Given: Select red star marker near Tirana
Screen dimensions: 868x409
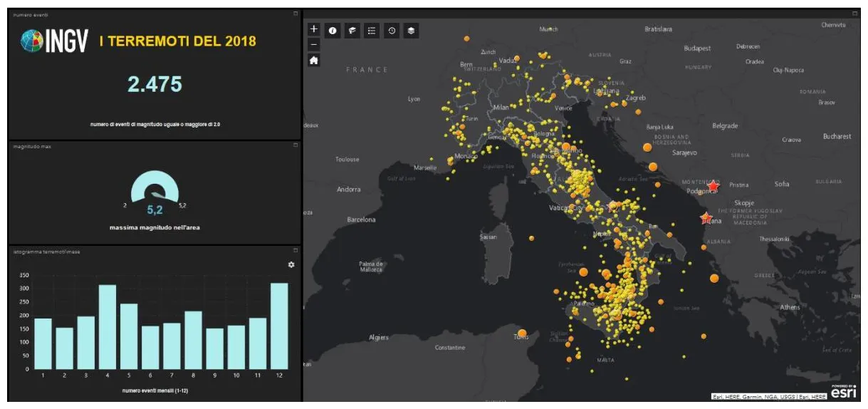Looking at the screenshot, I should tap(706, 217).
